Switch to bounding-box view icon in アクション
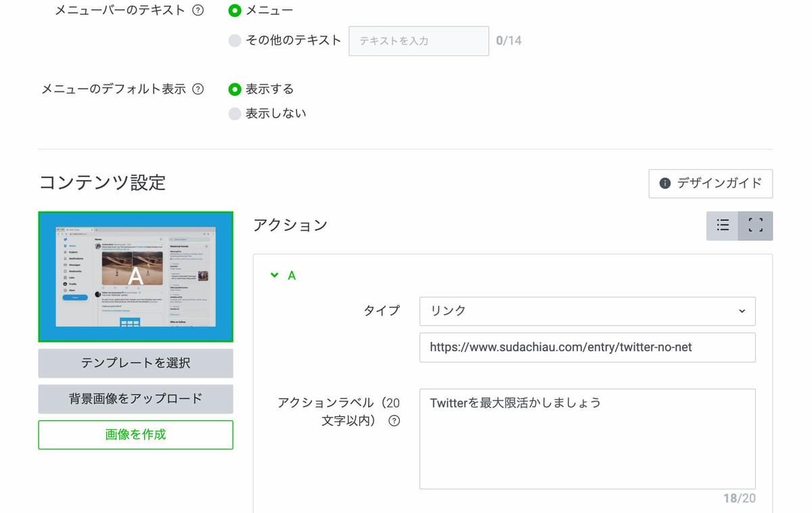This screenshot has width=812, height=513. tap(756, 225)
